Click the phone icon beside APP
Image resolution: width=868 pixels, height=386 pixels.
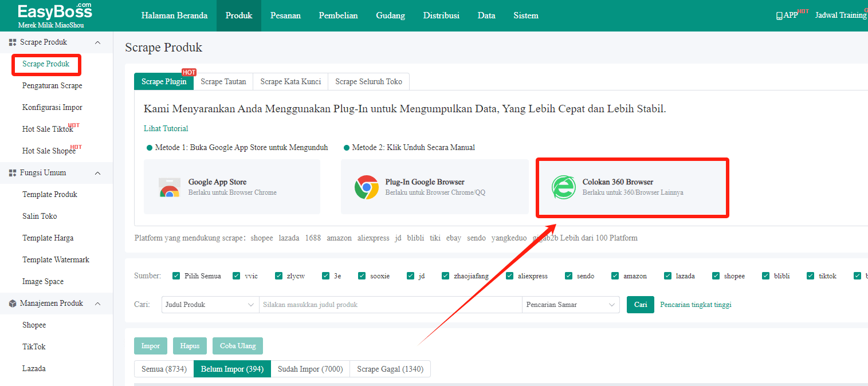coord(779,16)
